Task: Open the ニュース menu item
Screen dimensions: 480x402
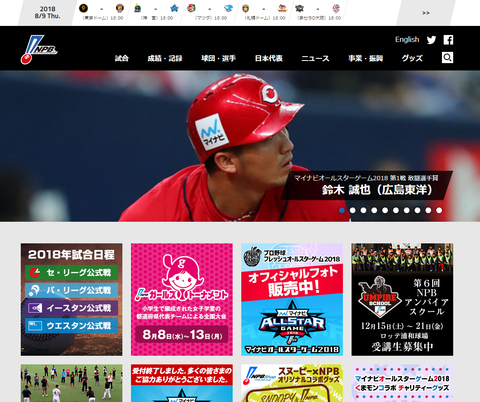Action: pos(315,58)
